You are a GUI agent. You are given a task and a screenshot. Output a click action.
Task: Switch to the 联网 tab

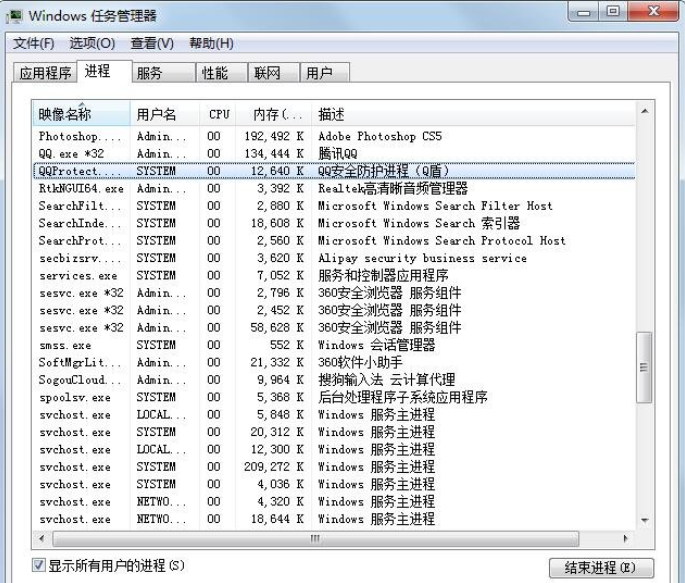[x=273, y=72]
